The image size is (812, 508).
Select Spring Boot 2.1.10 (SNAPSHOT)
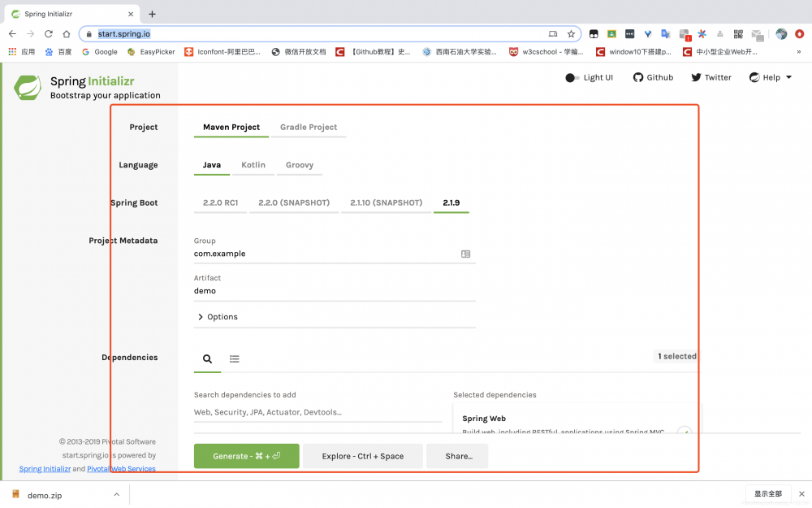pyautogui.click(x=387, y=203)
